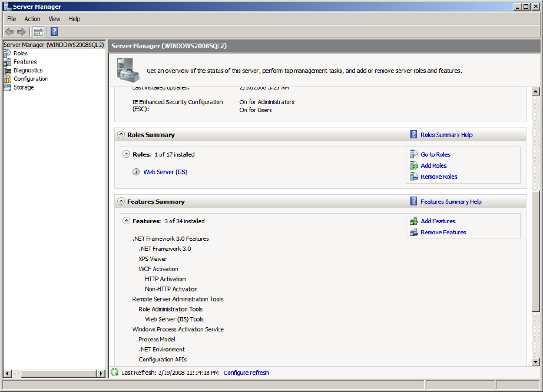
Task: Click the "Web Server (IIS) Tools" text
Action: pos(174,320)
